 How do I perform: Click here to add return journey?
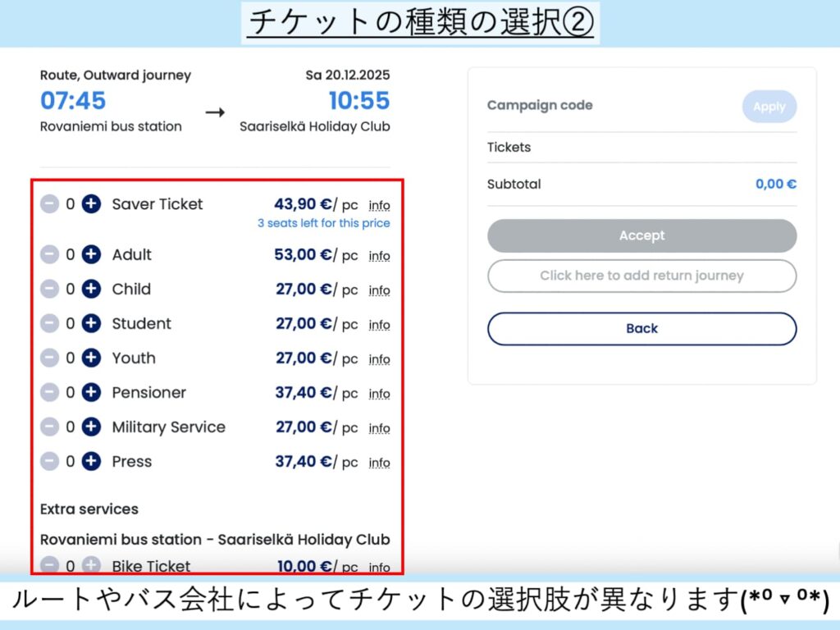pos(641,276)
